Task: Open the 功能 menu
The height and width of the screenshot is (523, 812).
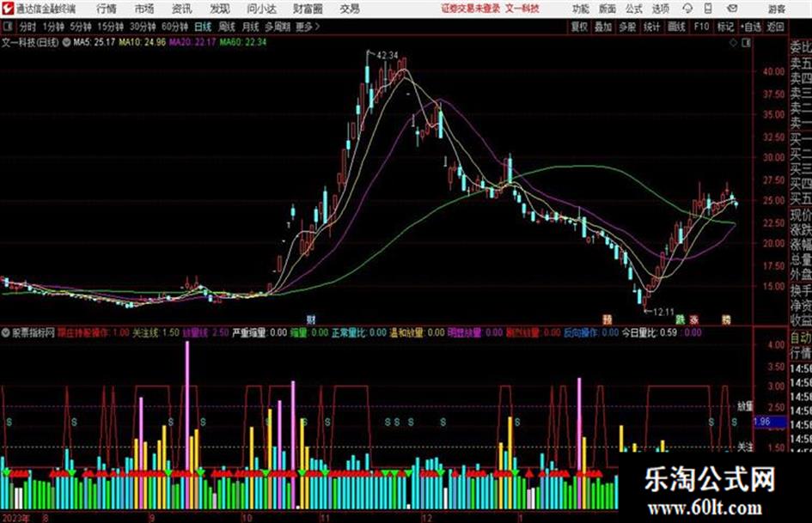Action: click(x=581, y=9)
